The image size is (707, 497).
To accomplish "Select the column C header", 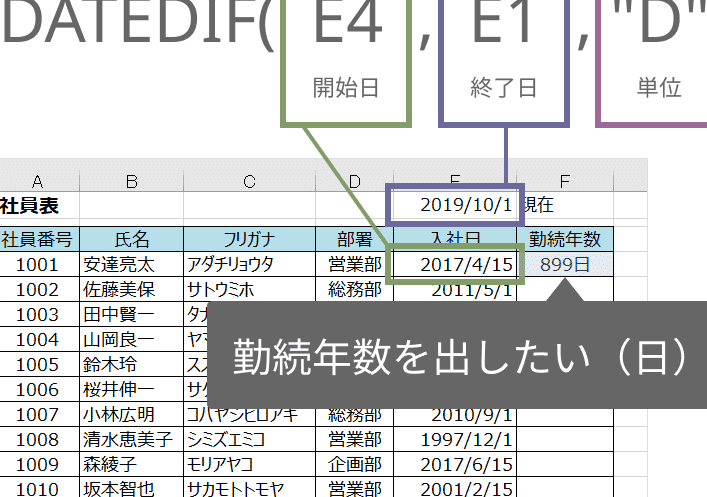I will (x=248, y=181).
